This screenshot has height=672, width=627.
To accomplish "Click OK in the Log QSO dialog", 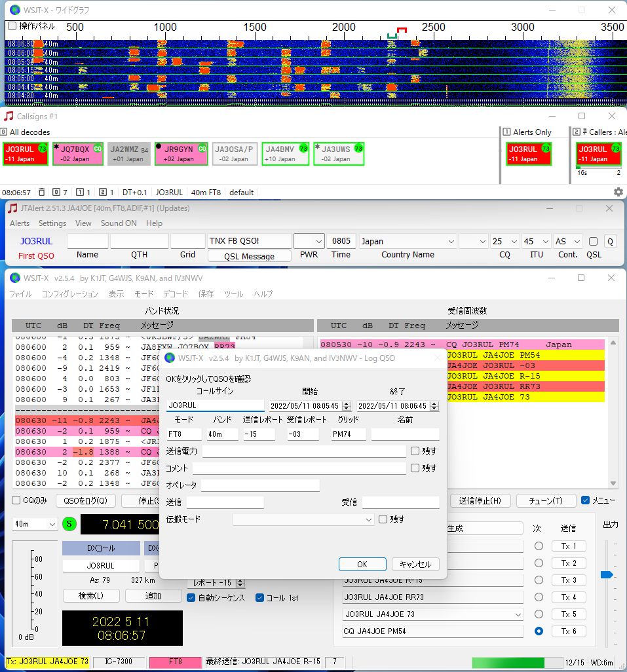I will (x=362, y=564).
